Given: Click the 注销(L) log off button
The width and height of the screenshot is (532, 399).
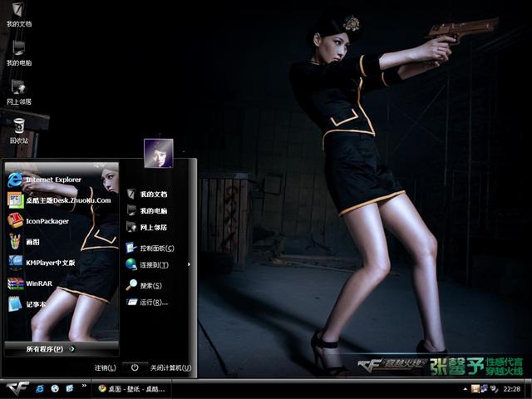Looking at the screenshot, I should click(x=106, y=367).
